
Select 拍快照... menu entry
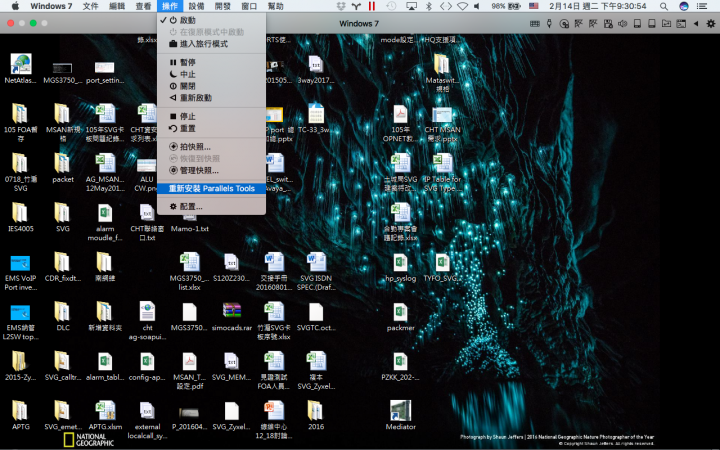(x=211, y=147)
